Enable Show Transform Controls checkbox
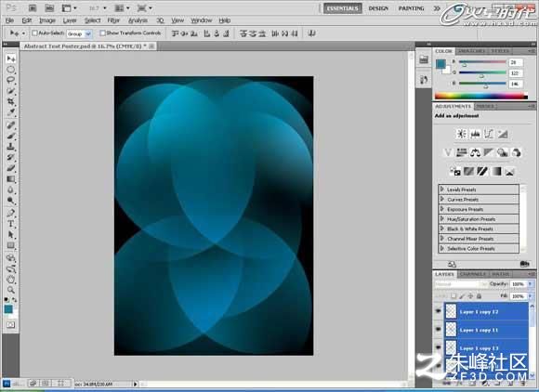This screenshot has width=539, height=392. coord(102,33)
